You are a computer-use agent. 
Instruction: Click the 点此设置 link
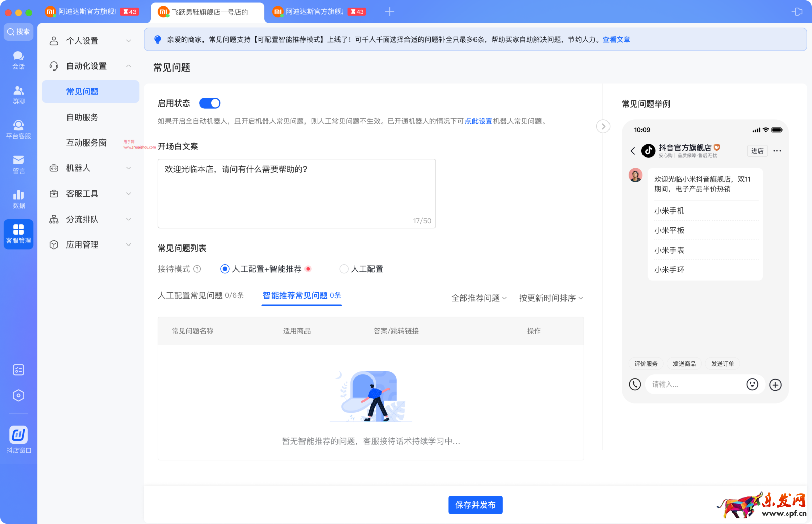pos(478,121)
